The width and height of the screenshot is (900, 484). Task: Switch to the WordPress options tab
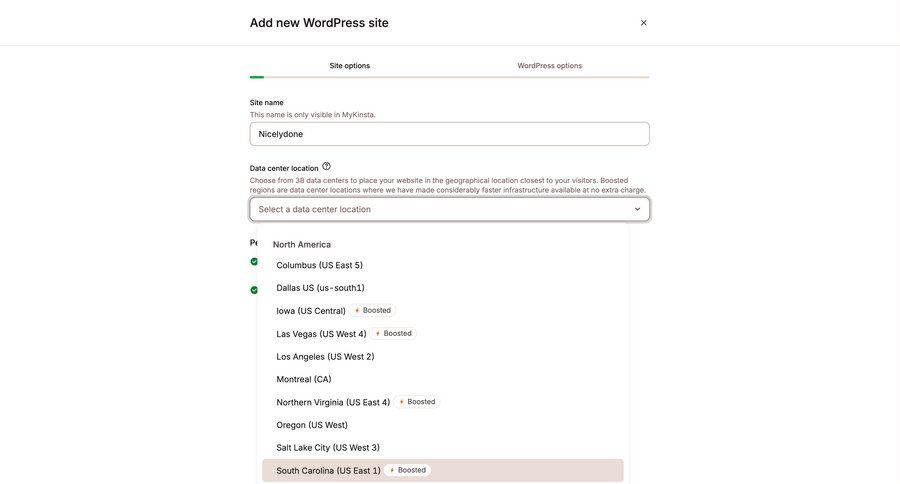click(549, 66)
